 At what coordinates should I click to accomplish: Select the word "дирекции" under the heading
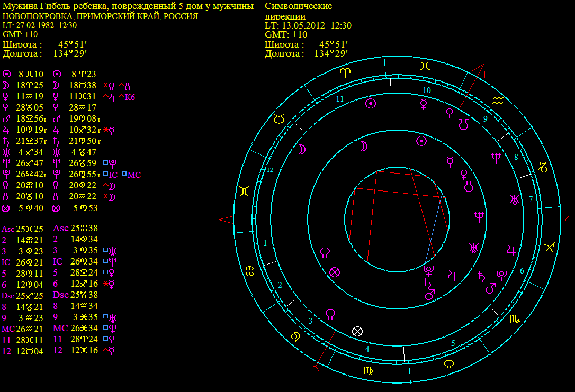pos(285,17)
